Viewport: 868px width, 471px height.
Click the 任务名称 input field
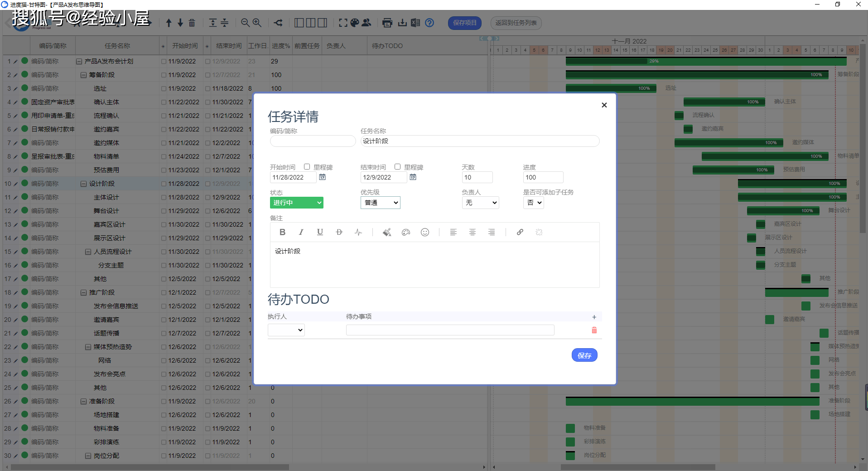click(x=479, y=141)
